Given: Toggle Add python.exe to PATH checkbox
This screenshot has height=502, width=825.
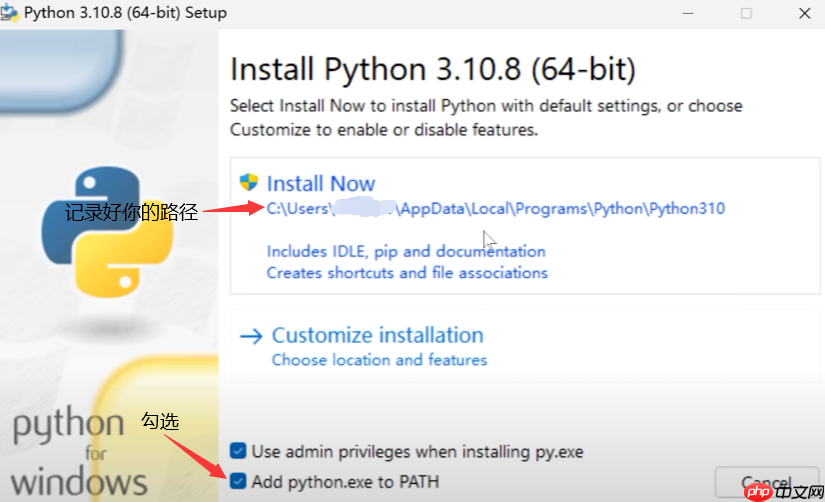Looking at the screenshot, I should 238,481.
